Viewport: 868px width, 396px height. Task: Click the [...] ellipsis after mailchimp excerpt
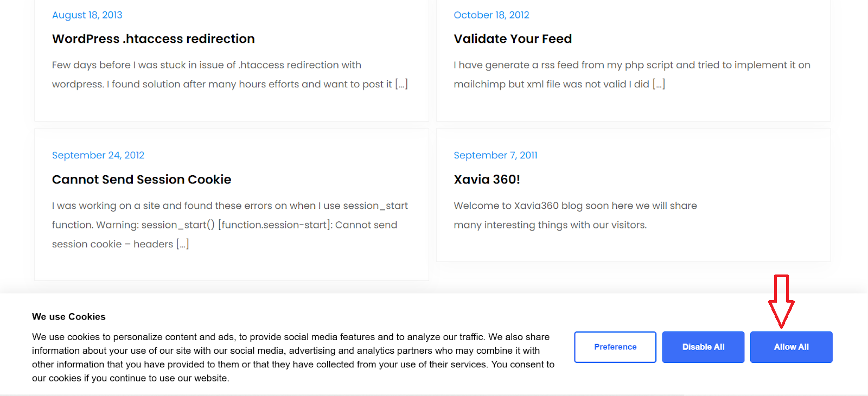click(x=659, y=84)
